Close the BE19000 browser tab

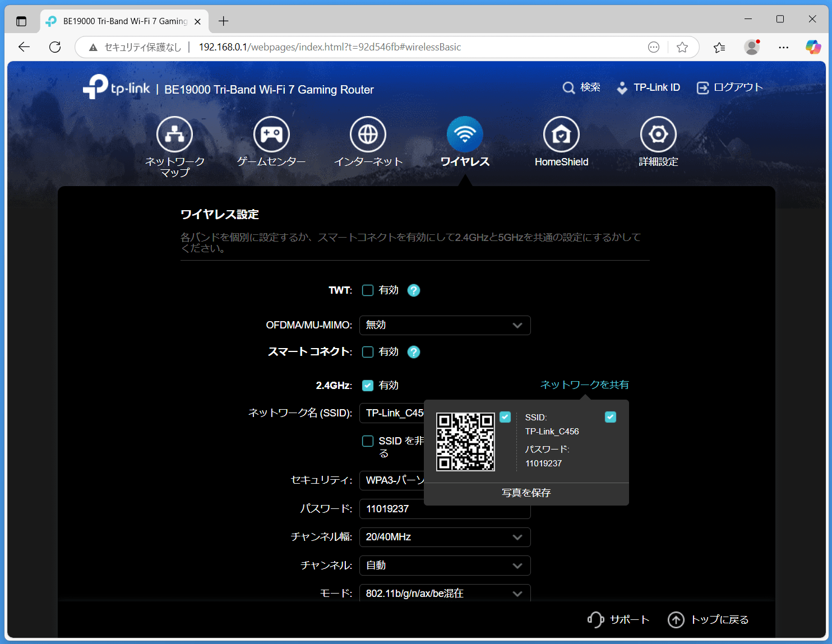coord(197,21)
